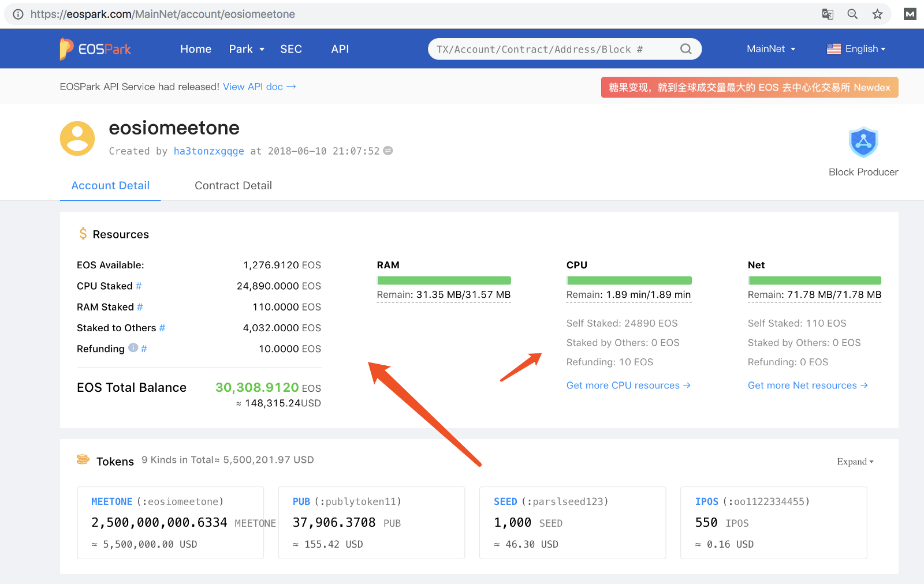Click the RAM Remain 31.35 MB/31.57 MB text
The height and width of the screenshot is (584, 924).
tap(444, 295)
